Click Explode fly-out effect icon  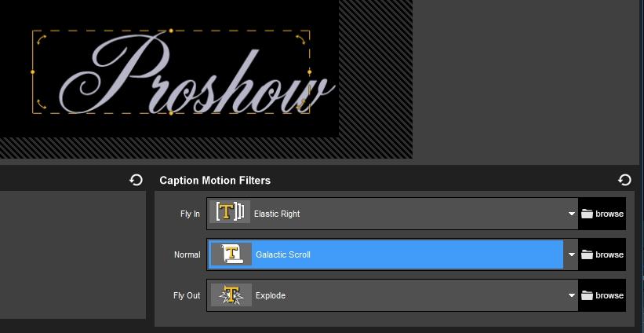(231, 295)
